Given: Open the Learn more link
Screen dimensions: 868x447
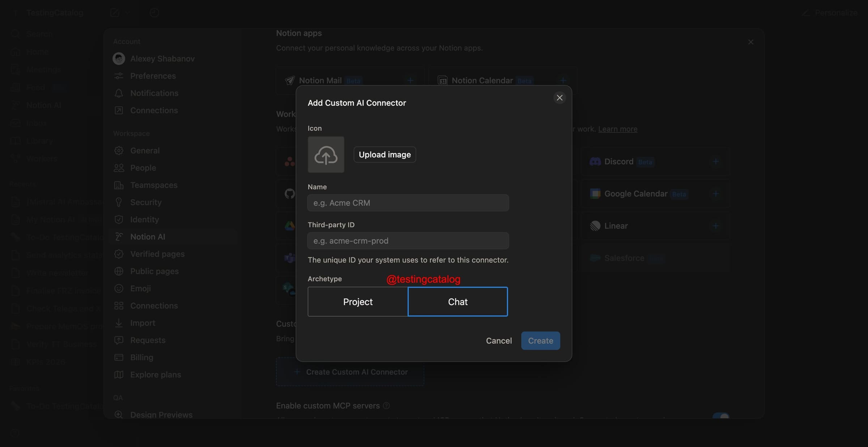Looking at the screenshot, I should click(618, 129).
